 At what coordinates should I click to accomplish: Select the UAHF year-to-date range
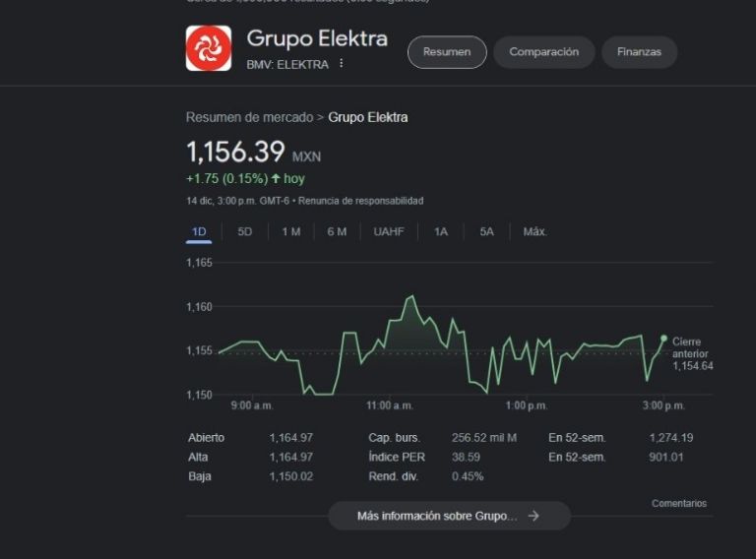pos(389,232)
